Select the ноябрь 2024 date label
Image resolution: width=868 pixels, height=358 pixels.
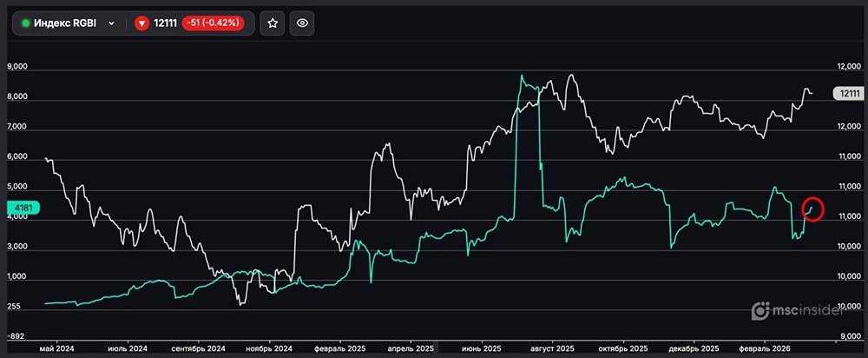click(268, 349)
